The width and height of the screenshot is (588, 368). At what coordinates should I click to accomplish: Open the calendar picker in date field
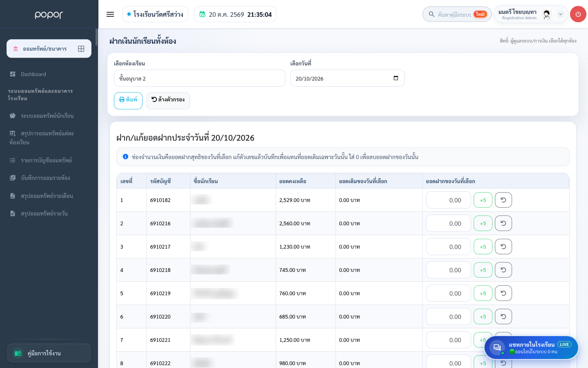click(396, 78)
